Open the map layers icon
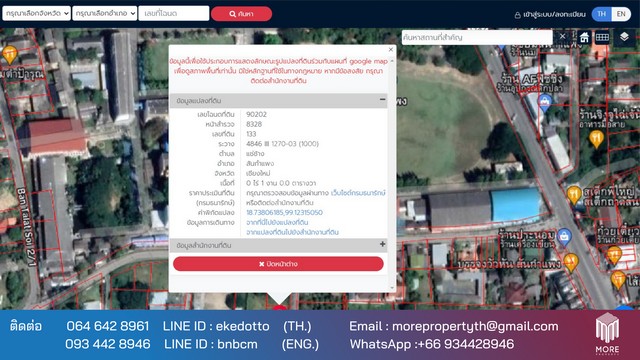640x360 pixels. coord(624,37)
